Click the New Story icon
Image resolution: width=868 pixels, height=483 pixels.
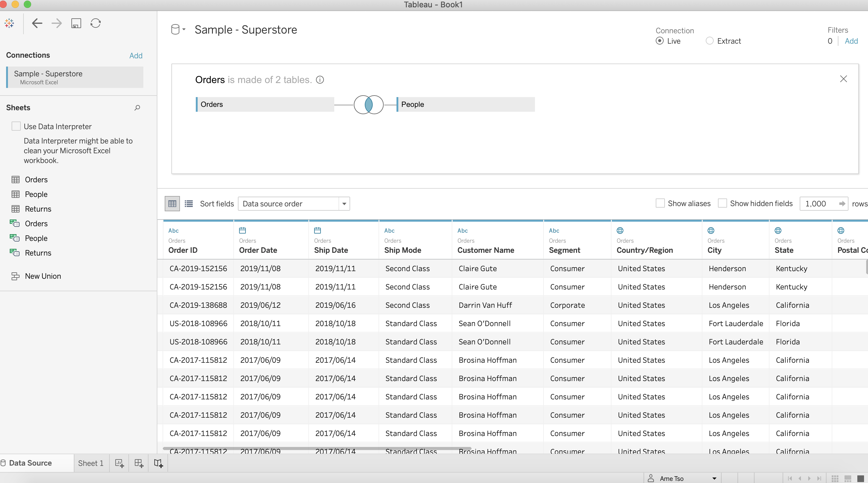point(158,463)
